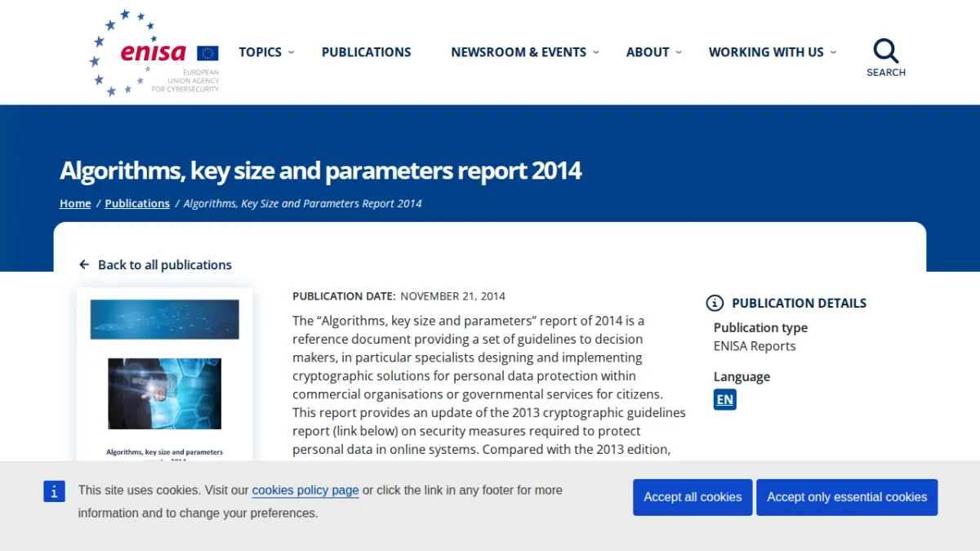980x551 pixels.
Task: Click the Language label
Action: click(742, 377)
